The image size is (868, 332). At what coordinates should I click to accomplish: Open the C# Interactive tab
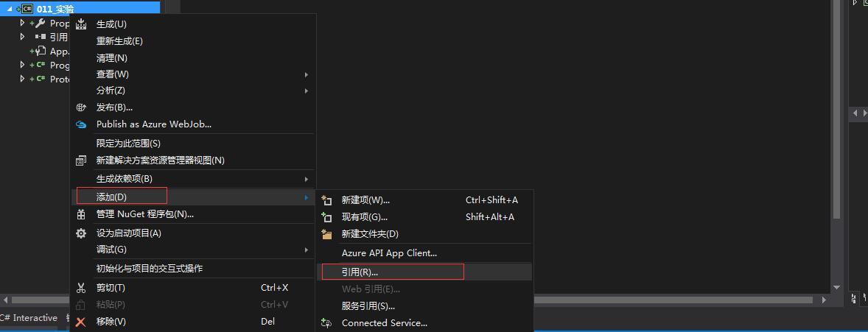[29, 317]
